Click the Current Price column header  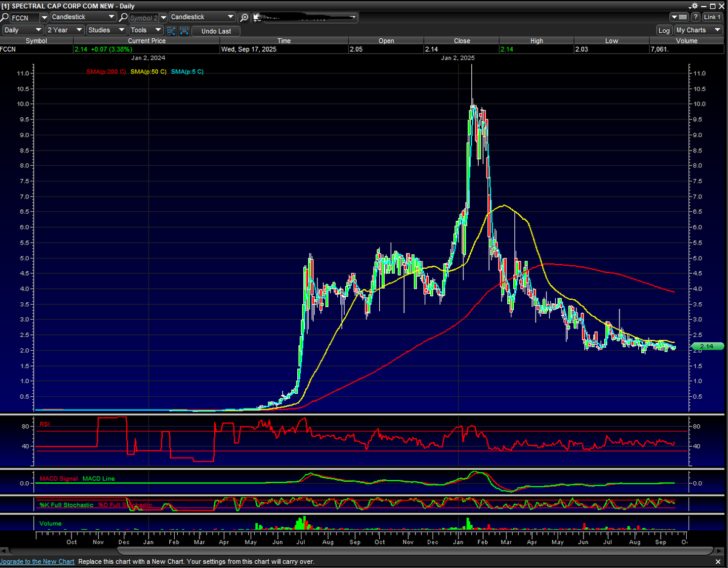click(146, 41)
